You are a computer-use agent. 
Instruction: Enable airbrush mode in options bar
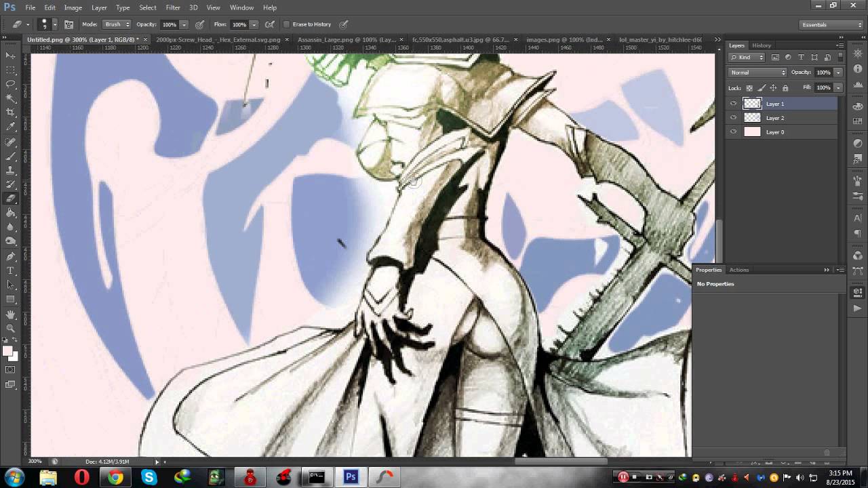(x=269, y=24)
